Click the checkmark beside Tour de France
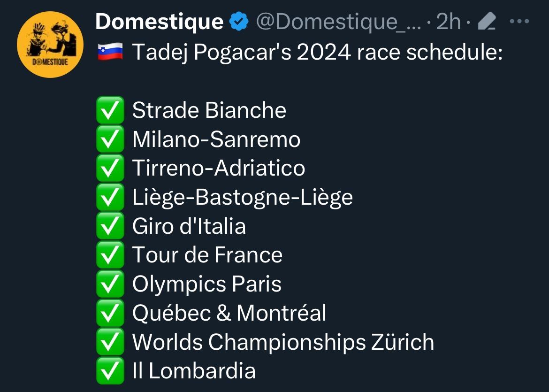 coord(110,255)
